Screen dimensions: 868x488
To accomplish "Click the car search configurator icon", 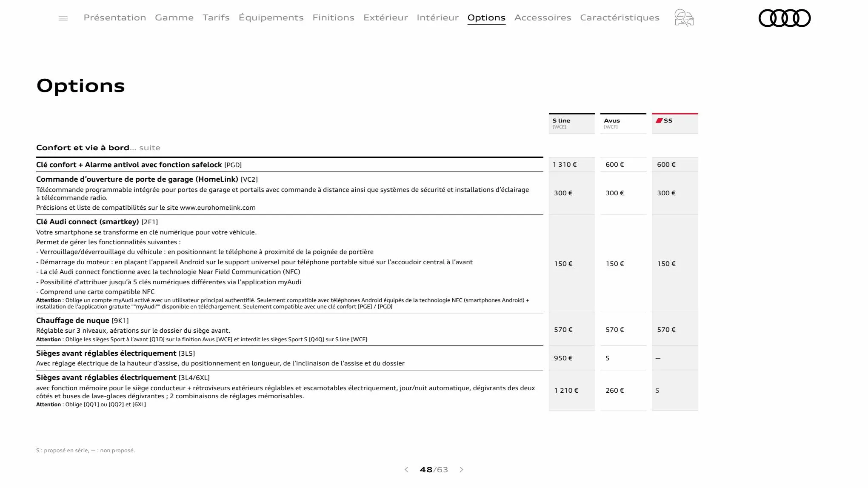I will coord(684,18).
